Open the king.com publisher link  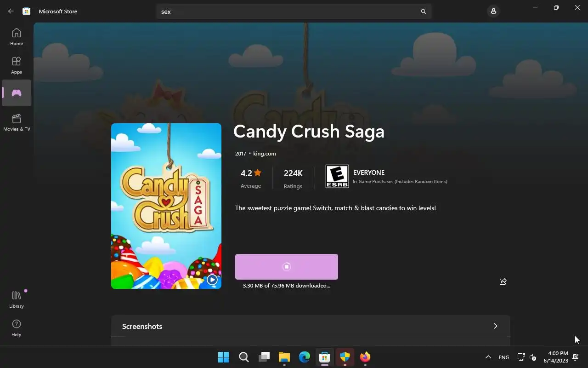[x=265, y=154]
